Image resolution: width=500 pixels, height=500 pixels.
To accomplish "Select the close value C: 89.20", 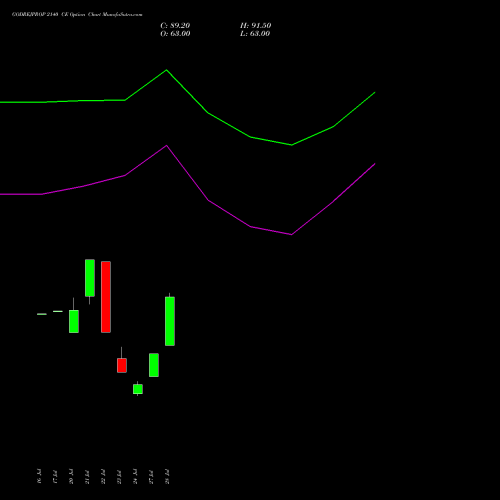I will point(175,26).
